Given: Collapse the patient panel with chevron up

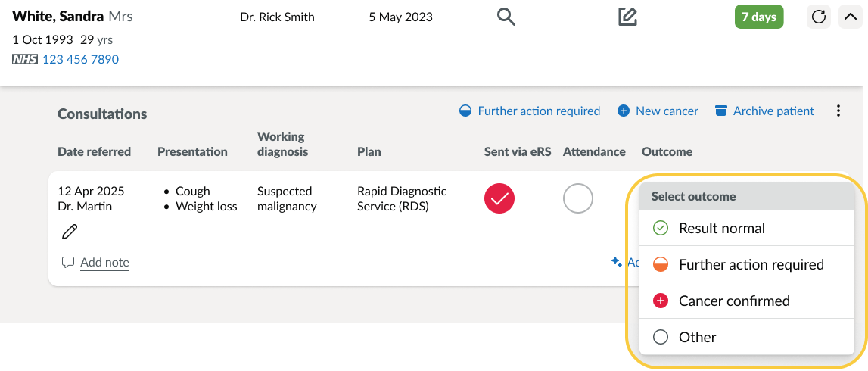Looking at the screenshot, I should (x=851, y=17).
